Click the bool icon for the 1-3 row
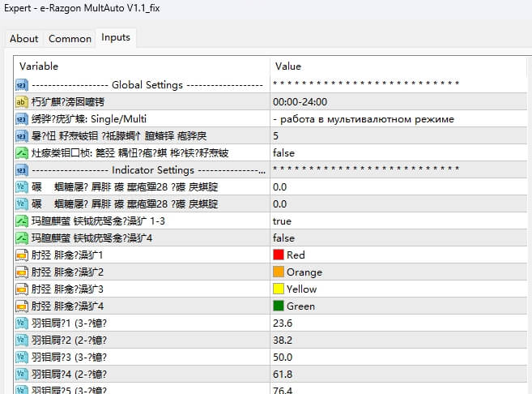This screenshot has width=532, height=394. click(22, 221)
